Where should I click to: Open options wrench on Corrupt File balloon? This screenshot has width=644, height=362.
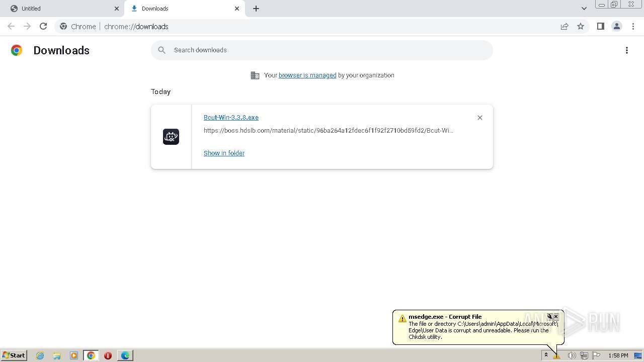550,317
